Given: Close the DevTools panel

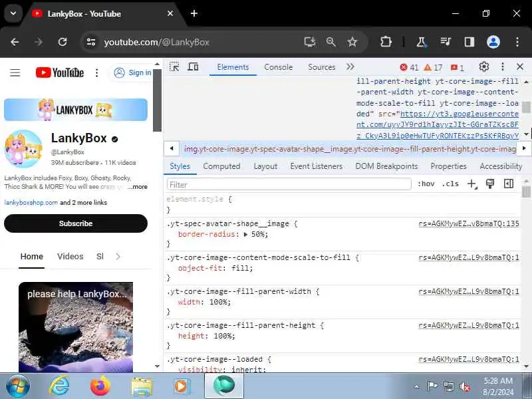Looking at the screenshot, I should 520,67.
